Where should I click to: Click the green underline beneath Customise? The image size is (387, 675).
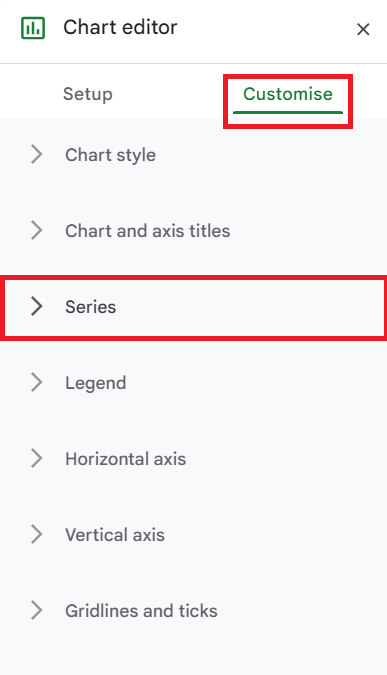pyautogui.click(x=288, y=112)
